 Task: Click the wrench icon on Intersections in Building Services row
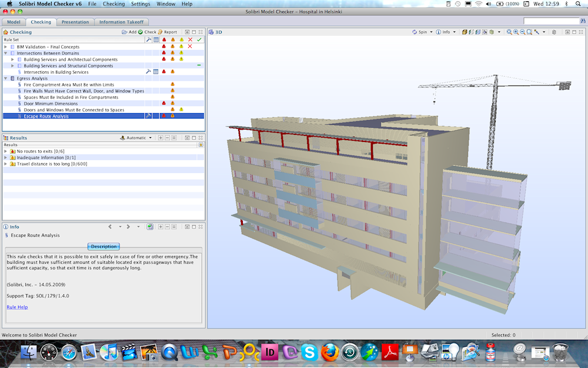(x=148, y=72)
